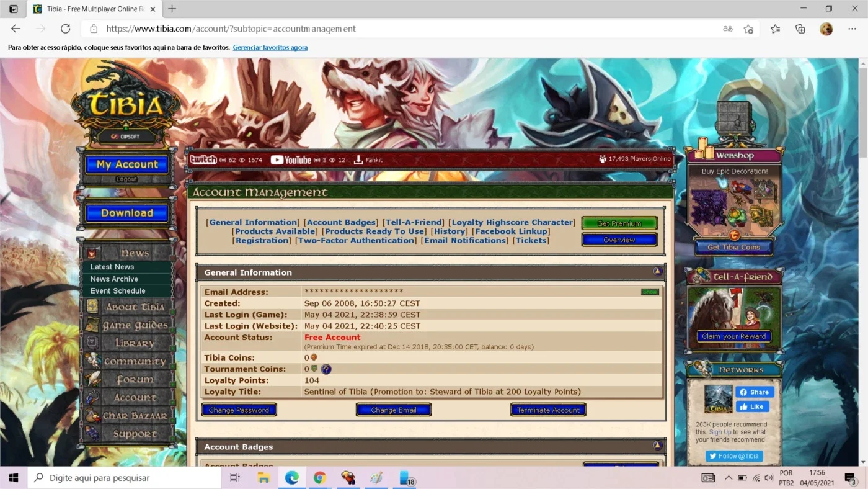The width and height of the screenshot is (868, 489).
Task: Expand the About Tibia sidebar menu
Action: pos(128,307)
